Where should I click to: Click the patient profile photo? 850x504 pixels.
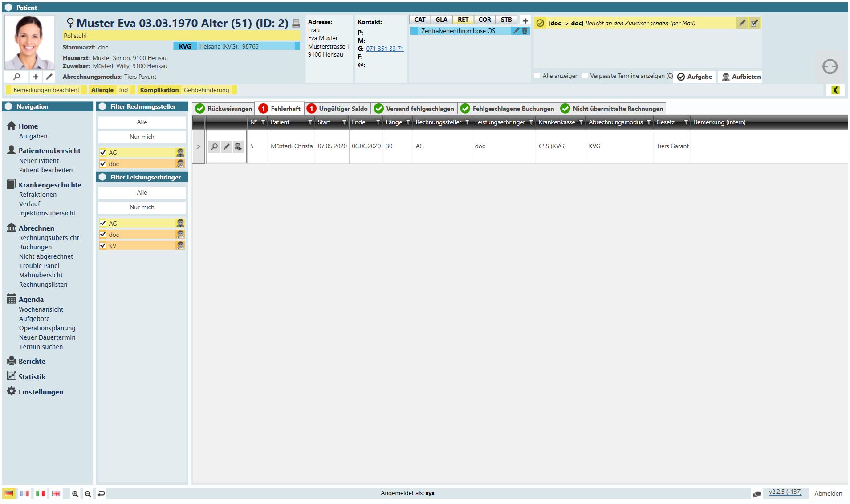pyautogui.click(x=29, y=42)
